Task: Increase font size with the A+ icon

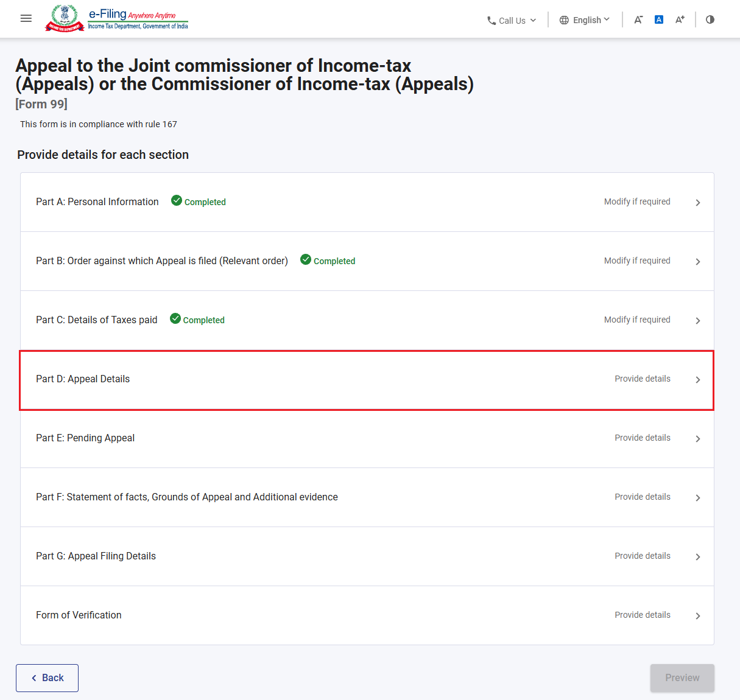Action: point(680,19)
